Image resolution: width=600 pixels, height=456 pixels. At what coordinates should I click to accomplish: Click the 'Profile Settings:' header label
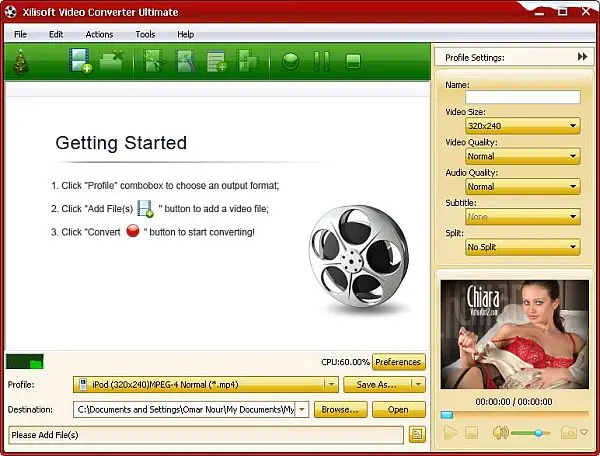[x=474, y=57]
